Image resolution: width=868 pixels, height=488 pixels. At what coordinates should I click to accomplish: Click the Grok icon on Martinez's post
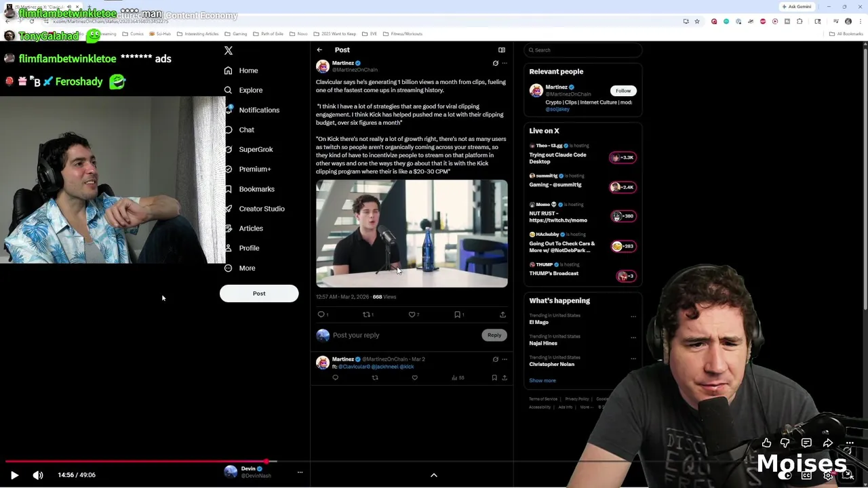tap(495, 63)
